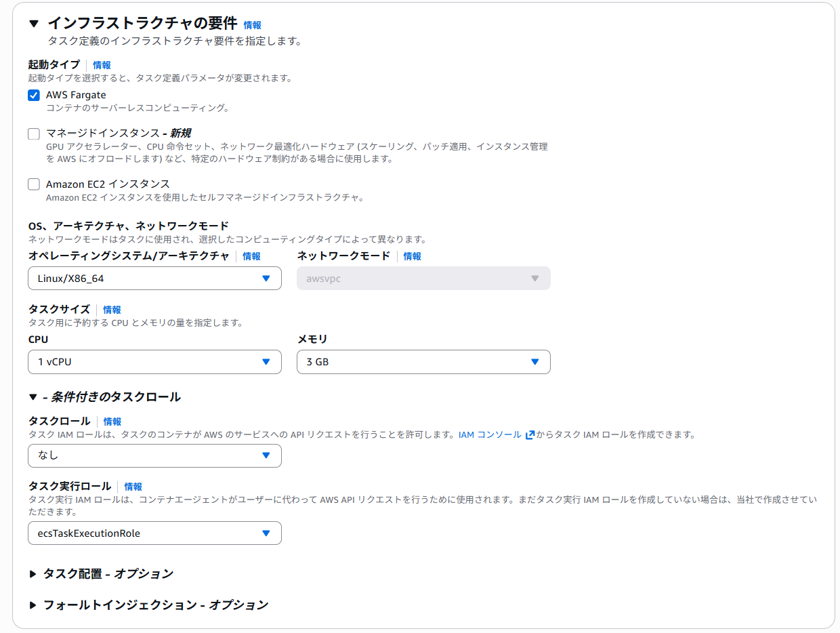Expand the タスク配置 - オプション section
This screenshot has width=840, height=633.
[33, 573]
